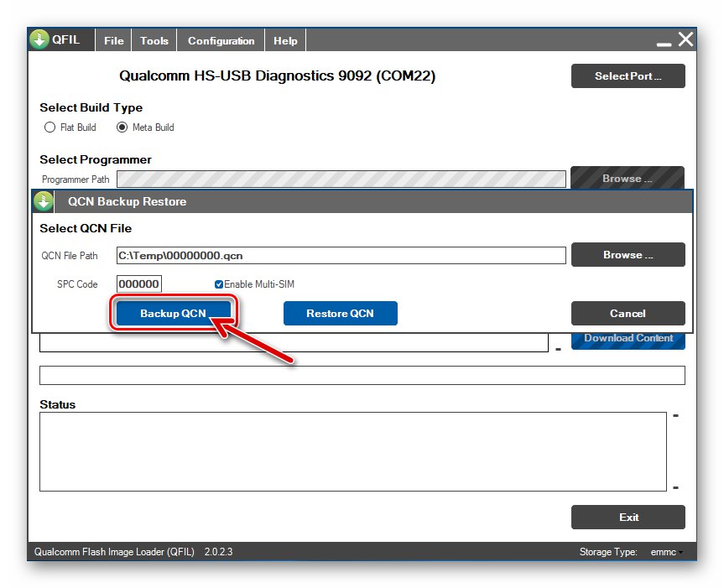Screen dimensions: 724x588
Task: Click the progress bar above Status
Action: click(362, 375)
